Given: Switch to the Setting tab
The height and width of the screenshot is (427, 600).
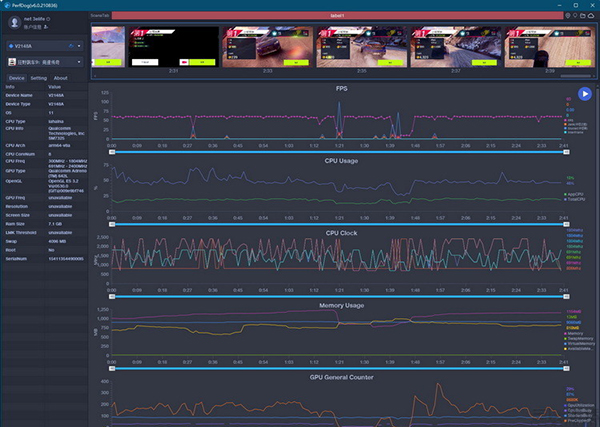Looking at the screenshot, I should pos(38,77).
